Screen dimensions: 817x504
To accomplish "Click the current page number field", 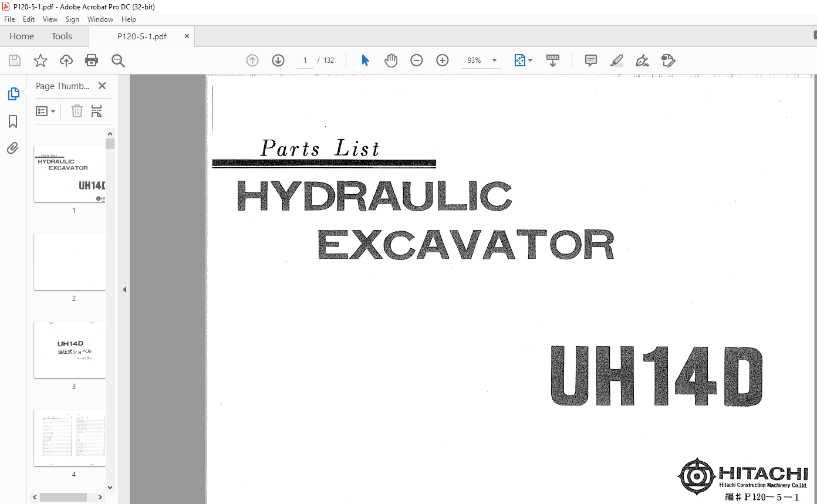I will [x=305, y=60].
